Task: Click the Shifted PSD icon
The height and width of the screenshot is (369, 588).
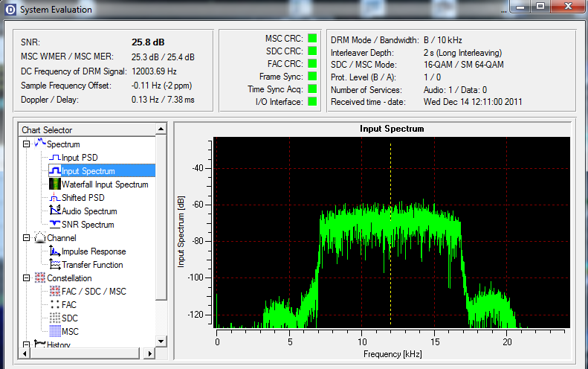Action: point(54,198)
